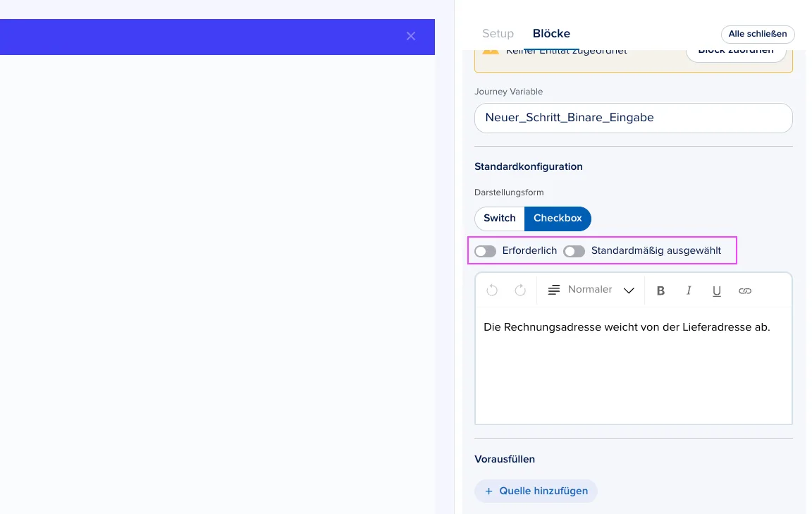Select Switch as Darstellungsform
This screenshot has height=514, width=812.
tap(499, 218)
